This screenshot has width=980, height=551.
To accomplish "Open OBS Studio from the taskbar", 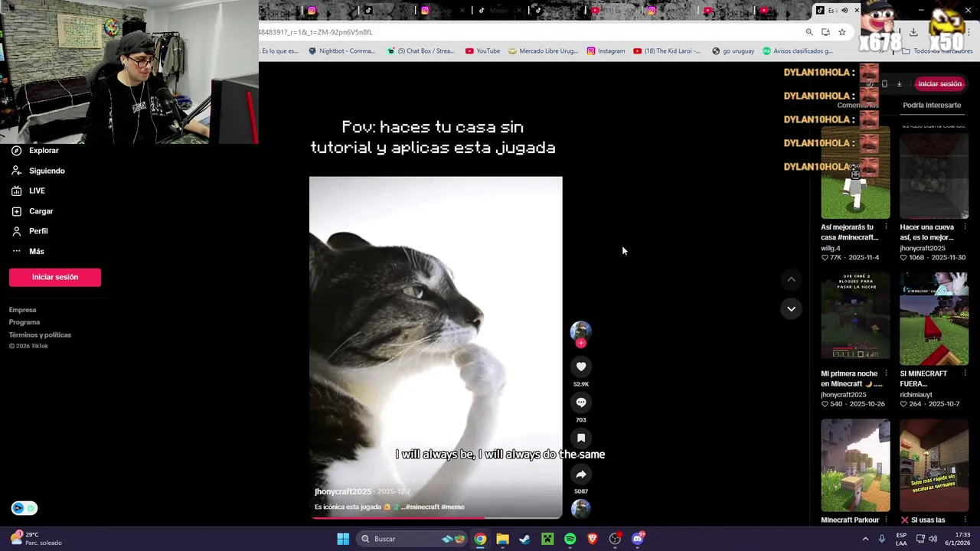I will pyautogui.click(x=615, y=539).
